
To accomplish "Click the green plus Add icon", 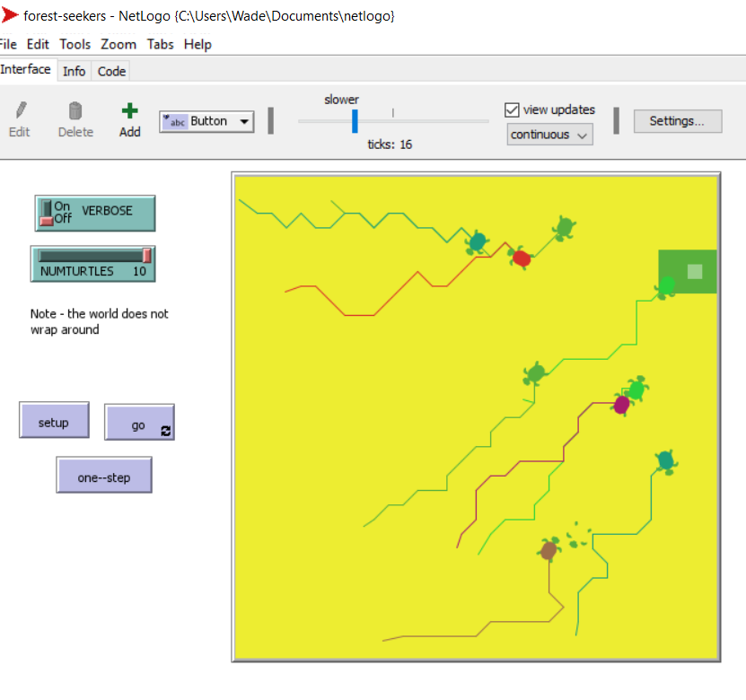I will click(x=130, y=111).
